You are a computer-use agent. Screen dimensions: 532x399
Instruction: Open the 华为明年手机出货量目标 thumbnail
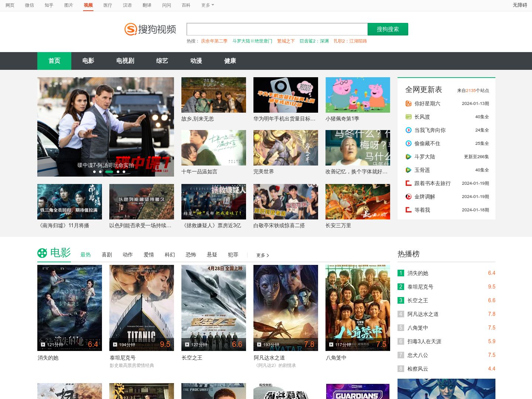click(x=286, y=95)
